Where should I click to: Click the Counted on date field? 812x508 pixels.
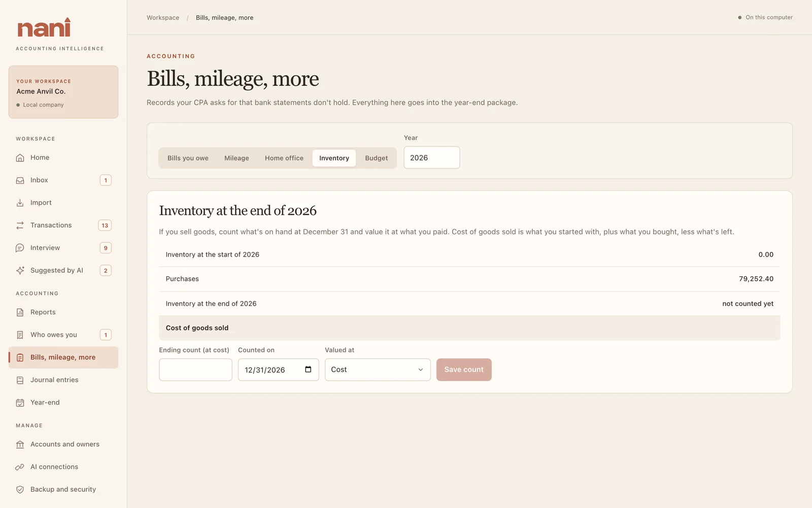[278, 370]
